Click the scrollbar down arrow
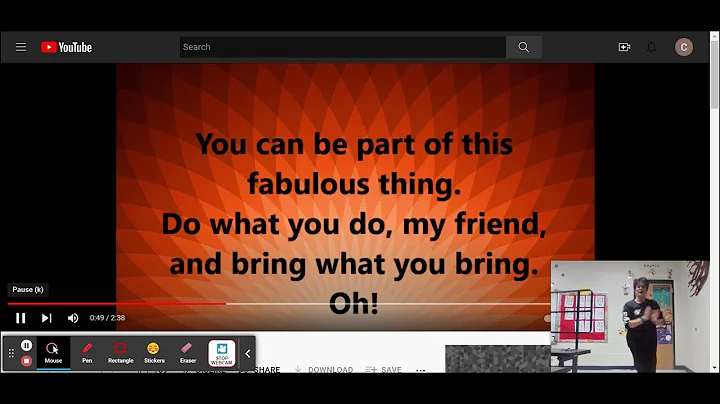 pos(714,368)
